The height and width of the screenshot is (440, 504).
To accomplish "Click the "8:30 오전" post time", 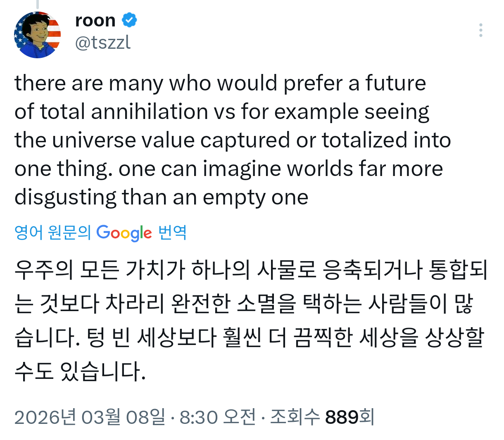I will [x=217, y=417].
